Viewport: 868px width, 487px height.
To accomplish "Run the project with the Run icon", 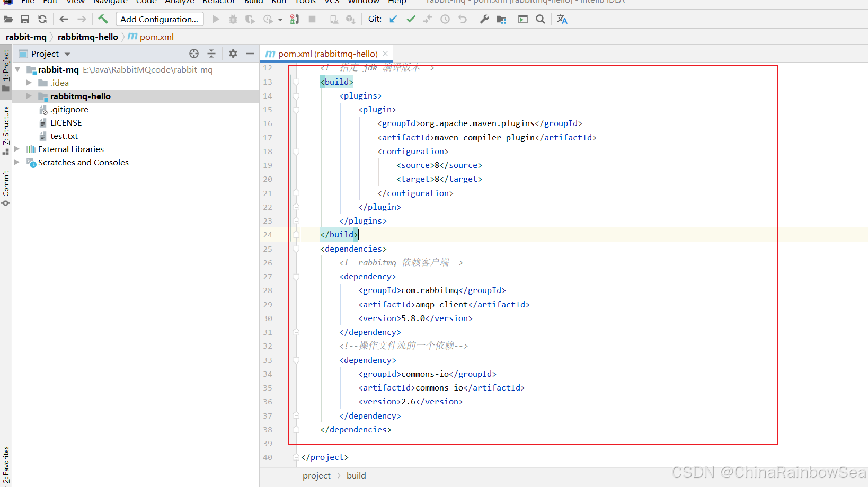I will (216, 19).
